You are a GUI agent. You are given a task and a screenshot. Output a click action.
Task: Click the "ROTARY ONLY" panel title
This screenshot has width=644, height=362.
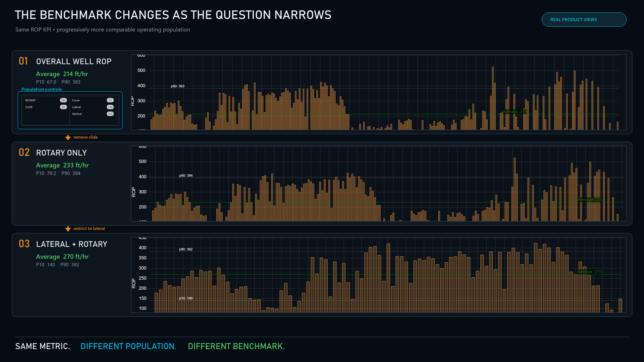[62, 153]
